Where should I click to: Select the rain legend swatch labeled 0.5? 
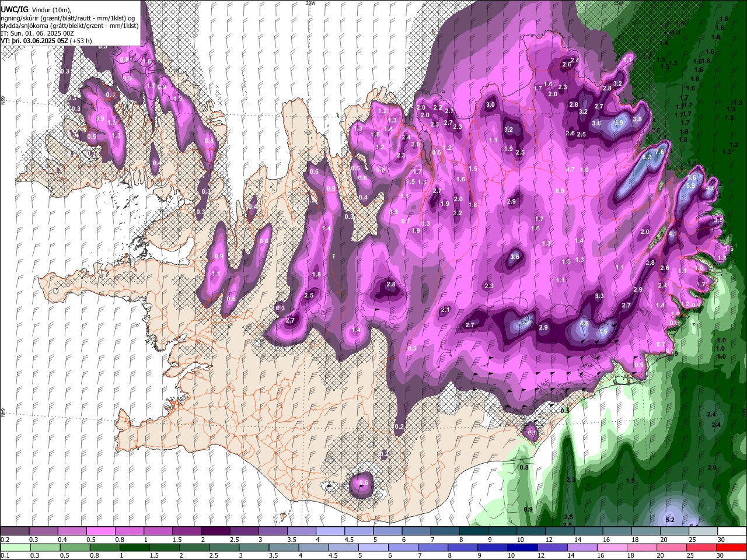75,547
